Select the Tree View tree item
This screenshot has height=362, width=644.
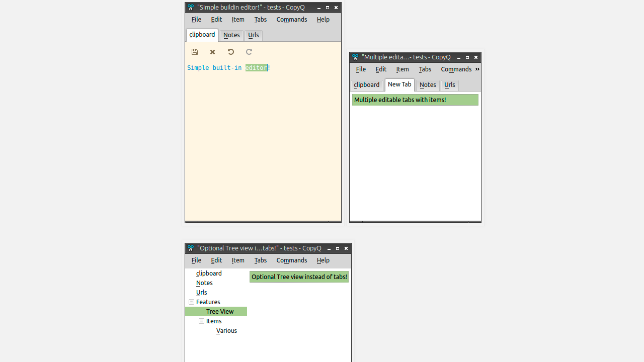220,312
